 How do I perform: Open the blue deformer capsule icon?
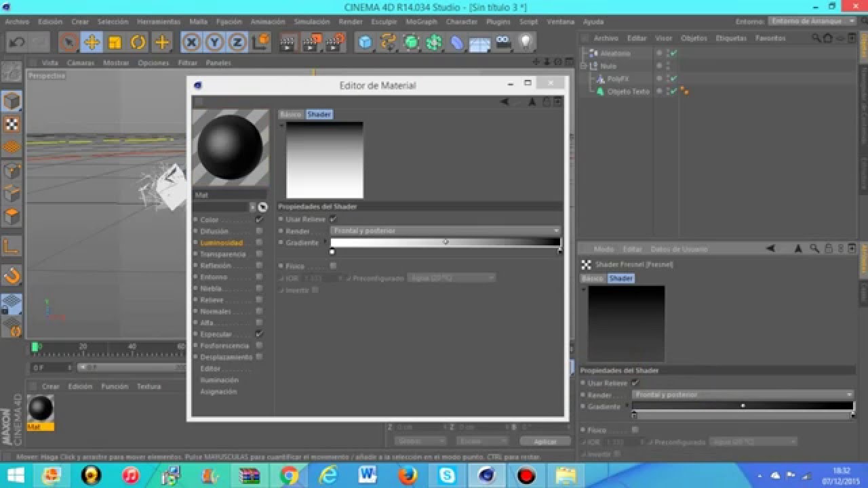pyautogui.click(x=457, y=43)
